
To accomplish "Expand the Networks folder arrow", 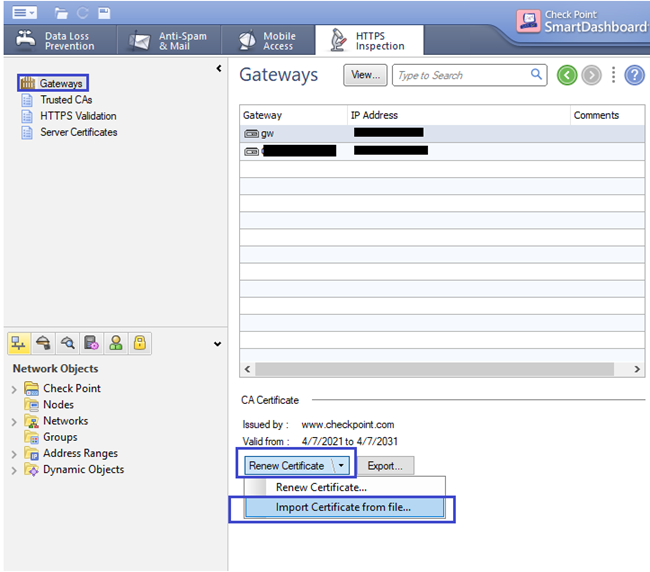I will (14, 422).
